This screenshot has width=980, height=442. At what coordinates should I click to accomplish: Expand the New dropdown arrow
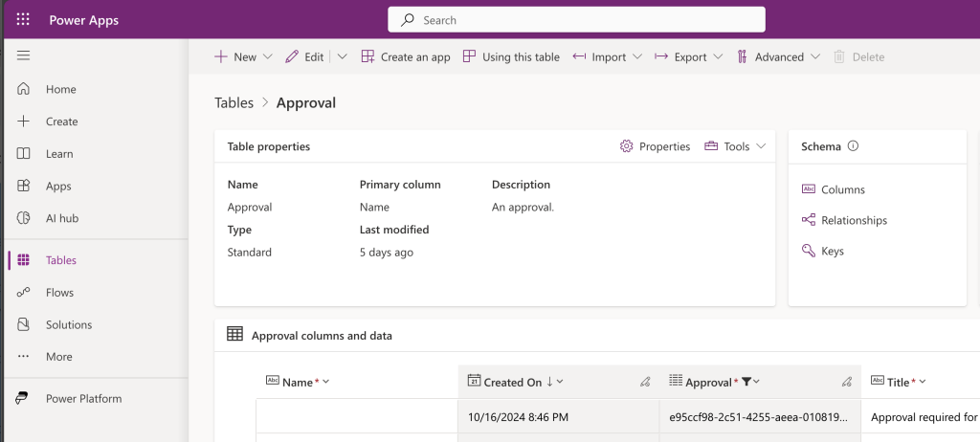(x=268, y=56)
